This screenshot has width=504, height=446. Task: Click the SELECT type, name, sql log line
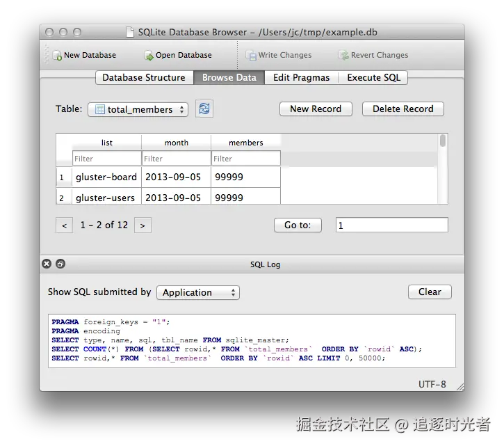[x=170, y=340]
